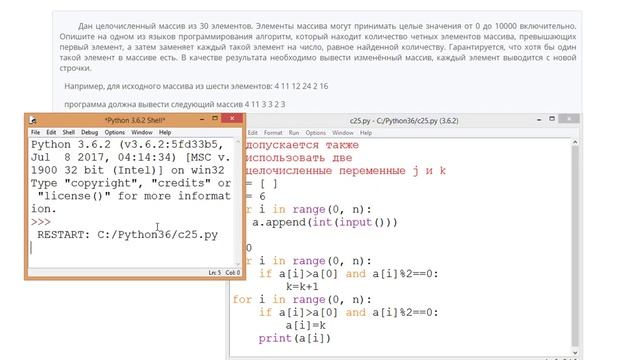The image size is (640, 360).
Task: Maximize the c25.py editor window
Action: [552, 119]
